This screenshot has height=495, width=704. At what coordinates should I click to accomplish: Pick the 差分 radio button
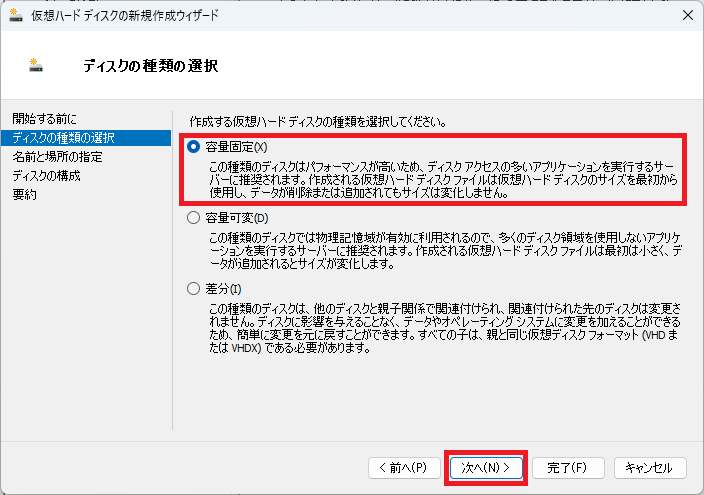[194, 289]
